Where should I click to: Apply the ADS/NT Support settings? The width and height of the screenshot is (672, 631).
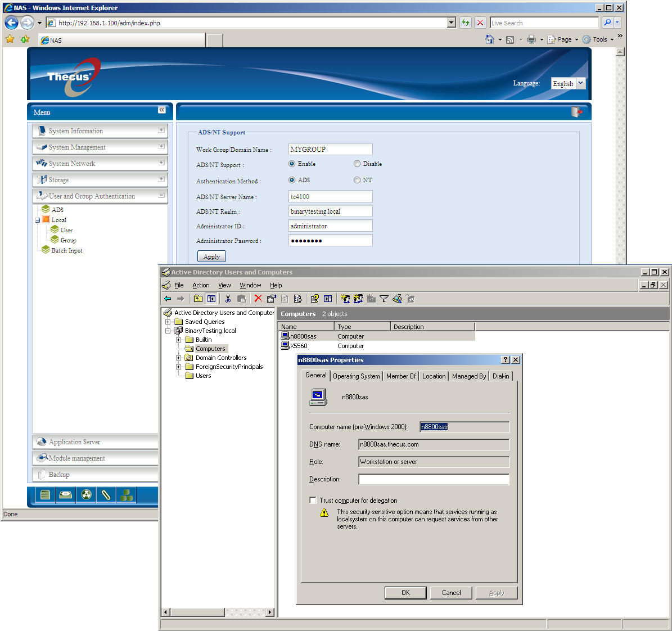click(211, 256)
